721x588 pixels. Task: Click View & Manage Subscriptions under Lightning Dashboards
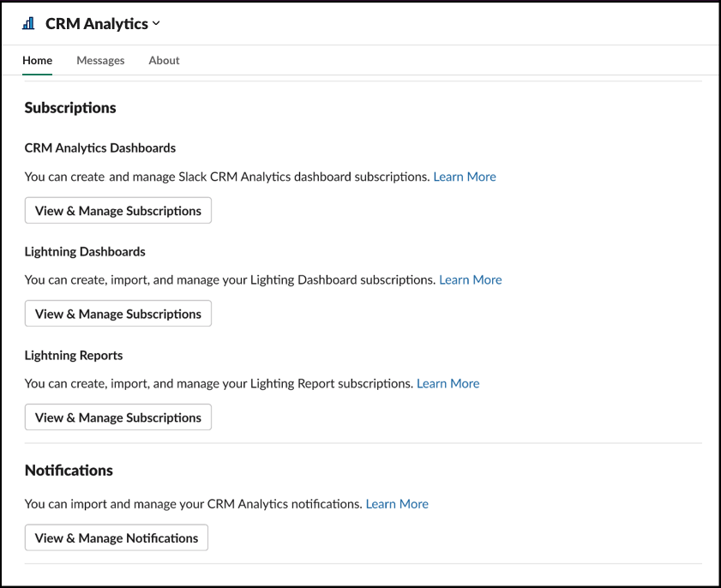[117, 313]
